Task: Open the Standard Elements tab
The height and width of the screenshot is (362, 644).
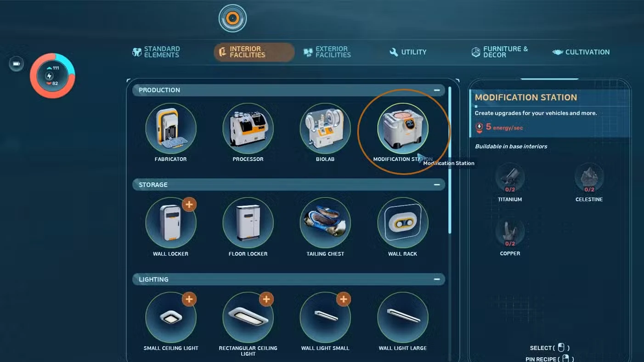Action: [156, 52]
